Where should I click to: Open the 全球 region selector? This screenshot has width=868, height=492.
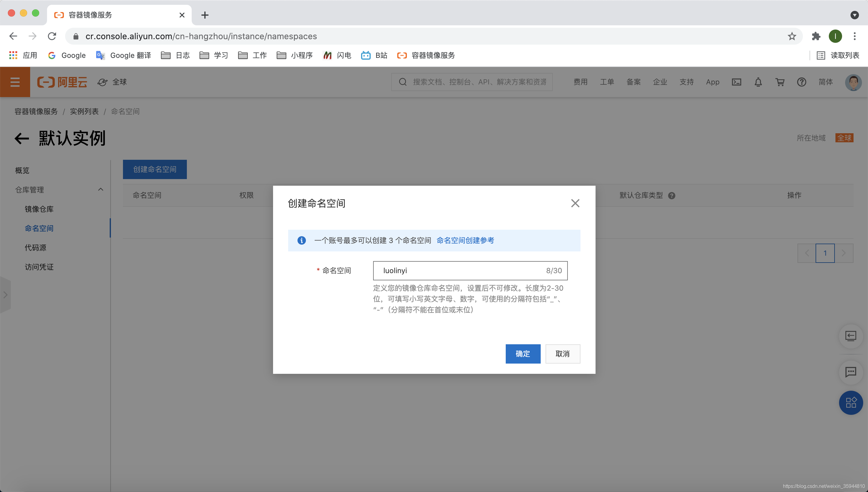pyautogui.click(x=112, y=82)
